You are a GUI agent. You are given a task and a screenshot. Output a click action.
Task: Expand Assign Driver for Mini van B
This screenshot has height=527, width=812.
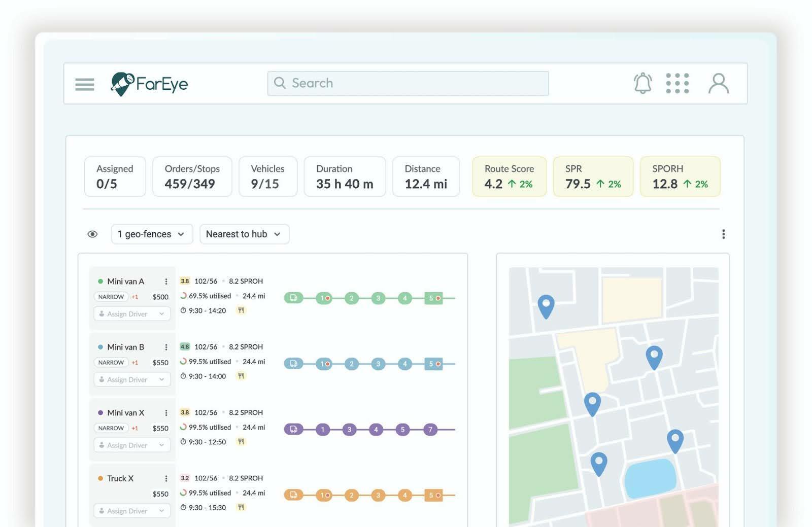(132, 379)
